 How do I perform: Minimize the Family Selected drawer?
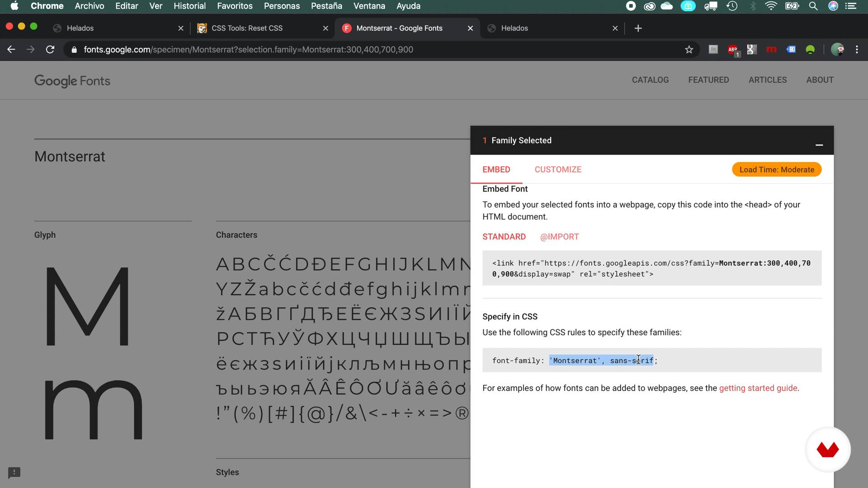pos(819,145)
